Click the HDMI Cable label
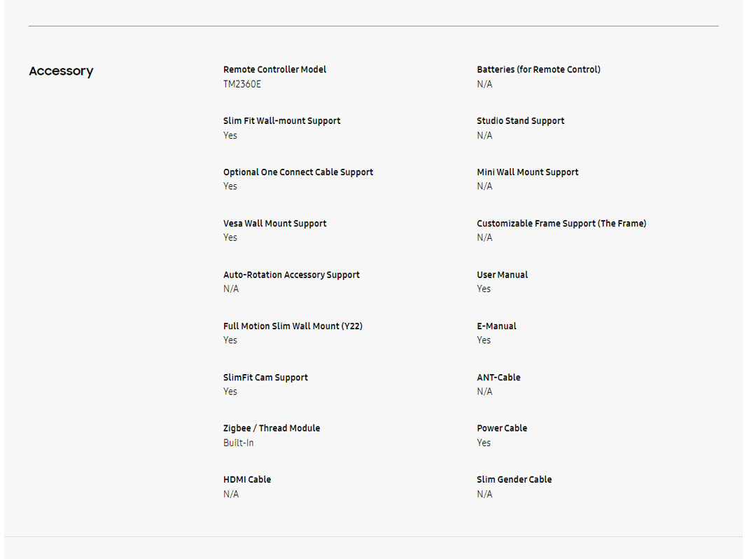 [x=247, y=479]
